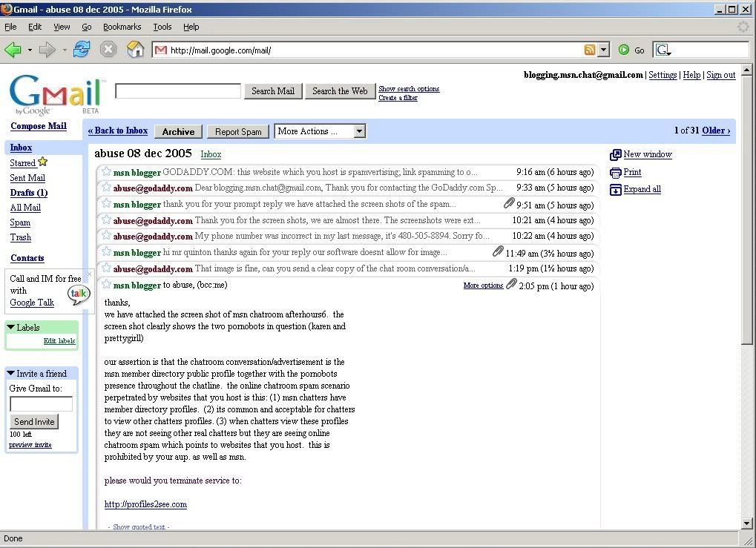Click the Expand all icon
This screenshot has height=548, width=756.
(x=615, y=189)
